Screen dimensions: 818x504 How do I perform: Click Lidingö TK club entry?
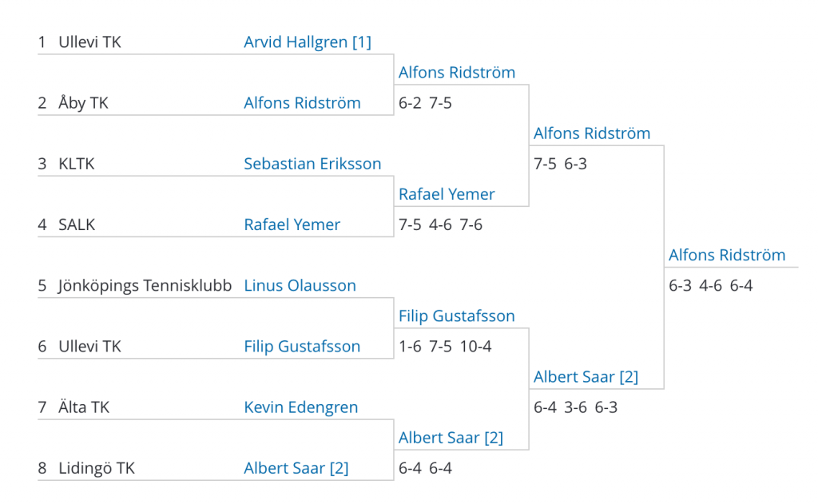coord(97,468)
